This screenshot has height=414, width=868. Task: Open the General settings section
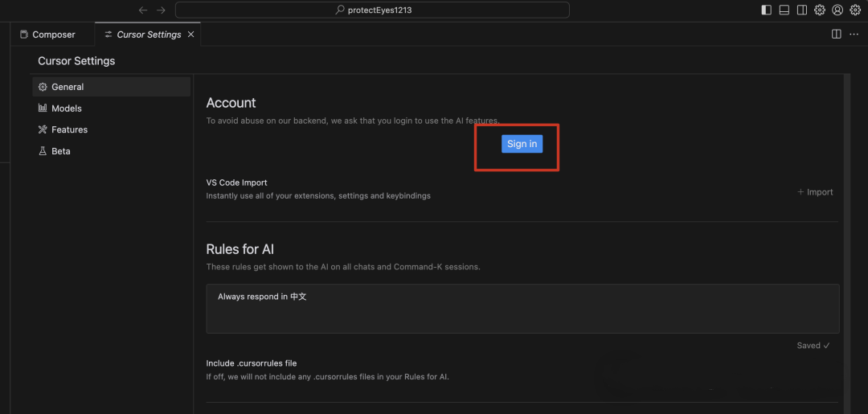[111, 87]
